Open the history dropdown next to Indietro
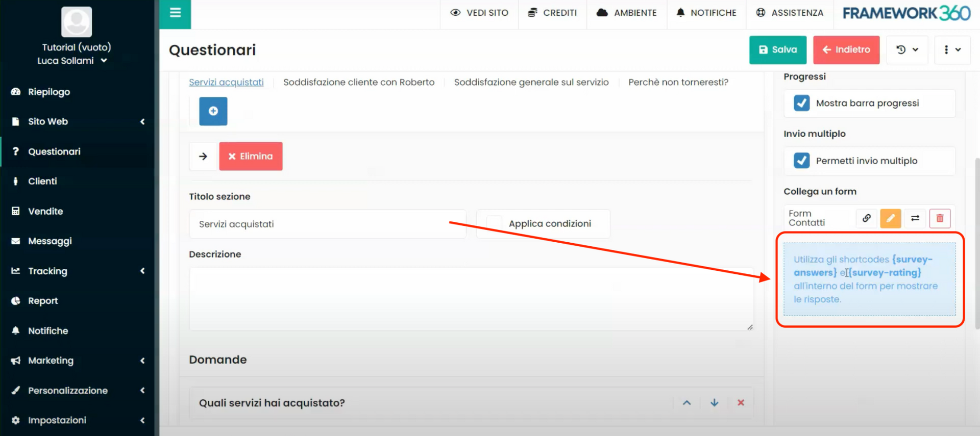980x436 pixels. coord(907,50)
